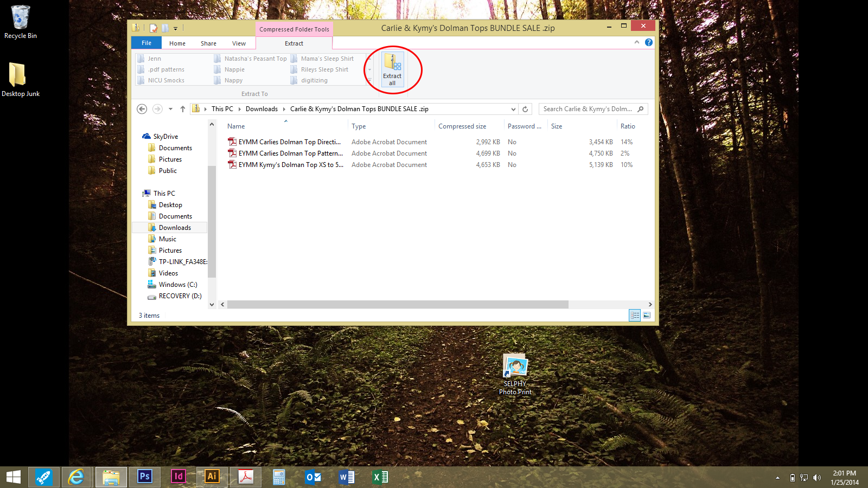868x488 pixels.
Task: Open Photoshop from the taskbar
Action: click(x=145, y=477)
